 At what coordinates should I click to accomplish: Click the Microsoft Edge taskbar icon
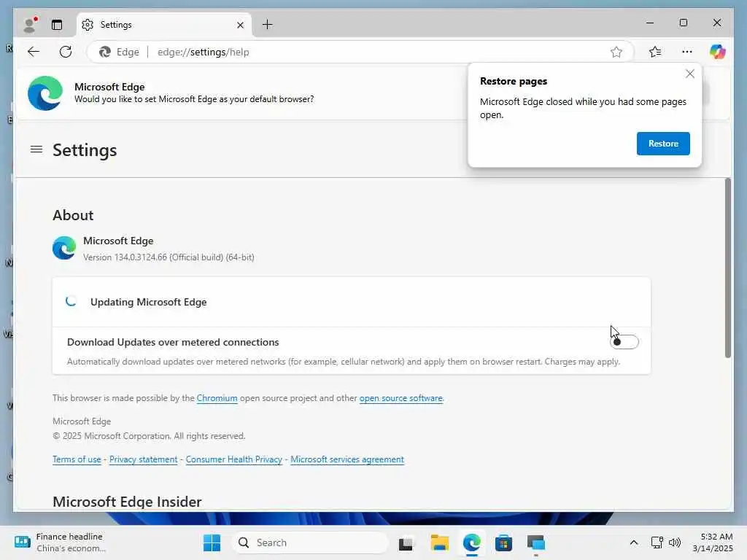[x=472, y=542]
